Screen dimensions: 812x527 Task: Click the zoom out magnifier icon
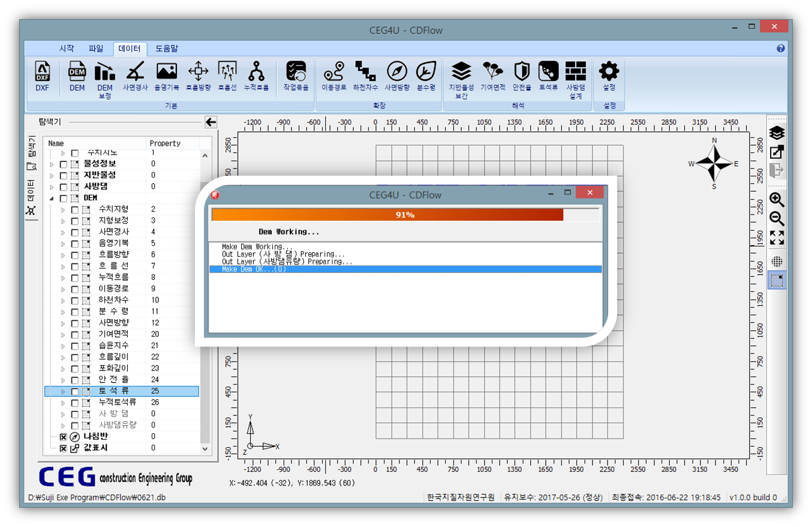point(777,219)
